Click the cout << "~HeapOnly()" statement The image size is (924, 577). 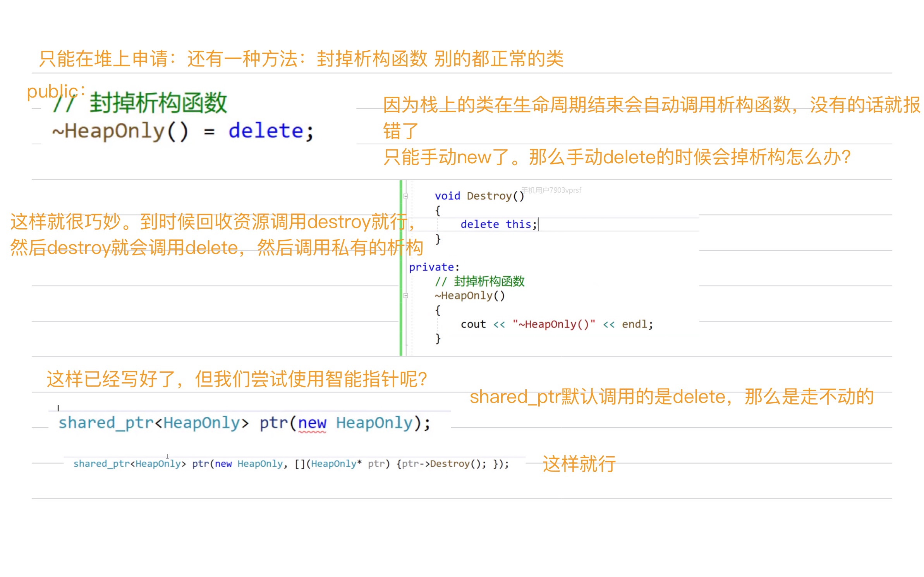(556, 324)
